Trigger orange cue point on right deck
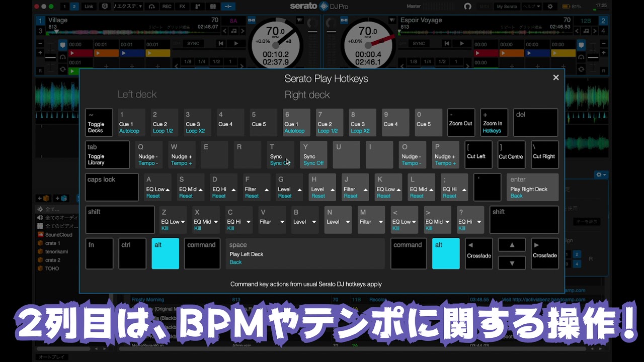Image resolution: width=644 pixels, height=362 pixels. point(512,53)
